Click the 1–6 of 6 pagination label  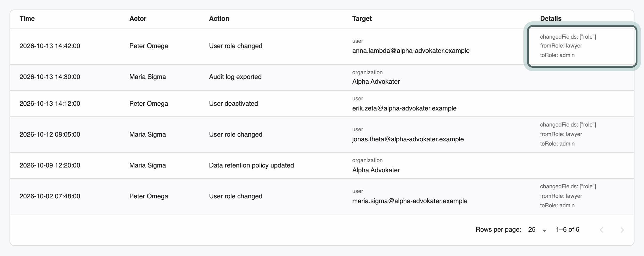[568, 230]
